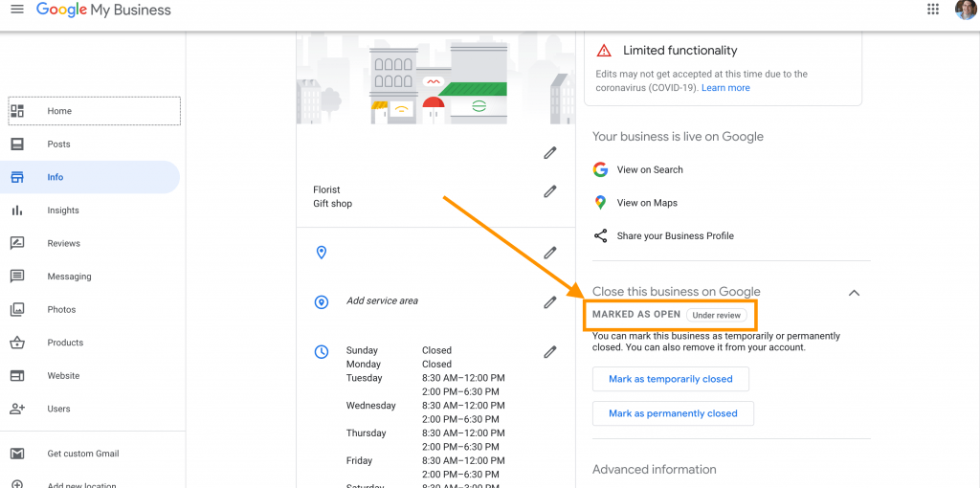Image resolution: width=980 pixels, height=488 pixels.
Task: Open Website in sidebar
Action: point(90,375)
